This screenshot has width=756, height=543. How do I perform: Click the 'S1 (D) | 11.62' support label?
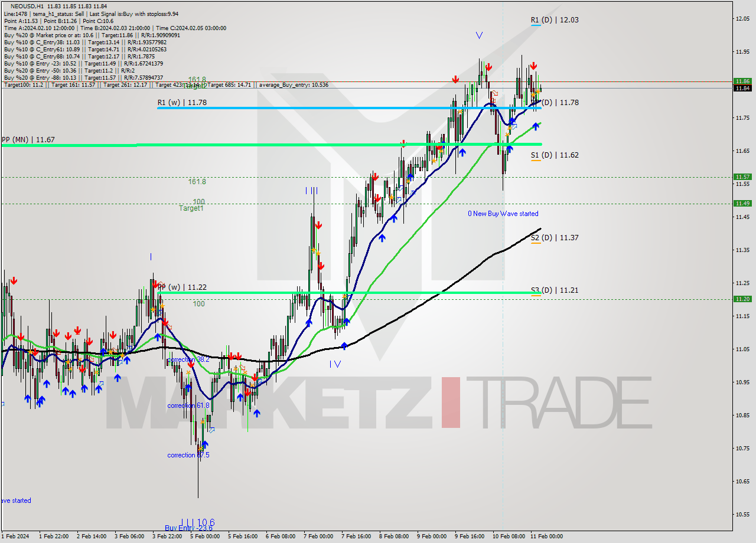pos(554,155)
